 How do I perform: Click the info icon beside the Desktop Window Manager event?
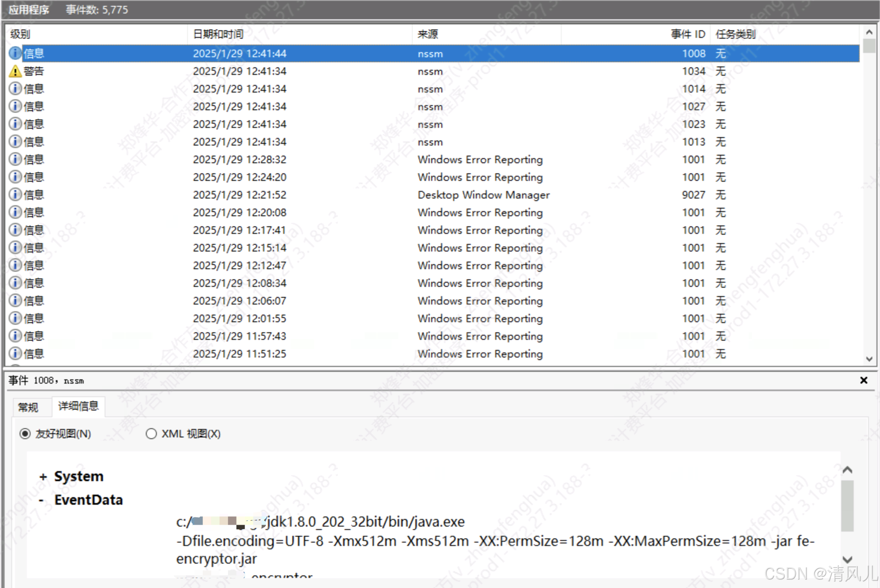(x=15, y=194)
